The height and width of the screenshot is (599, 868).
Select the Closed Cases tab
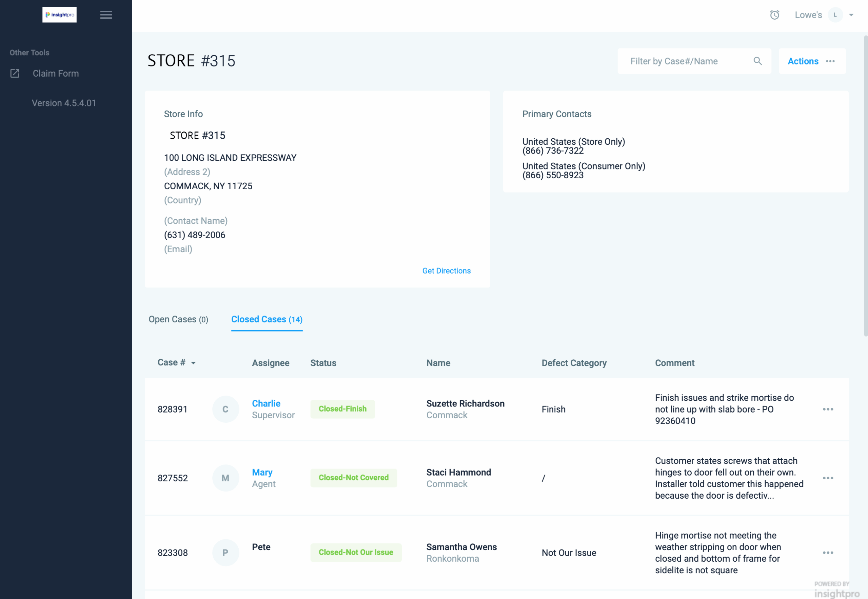(x=267, y=319)
